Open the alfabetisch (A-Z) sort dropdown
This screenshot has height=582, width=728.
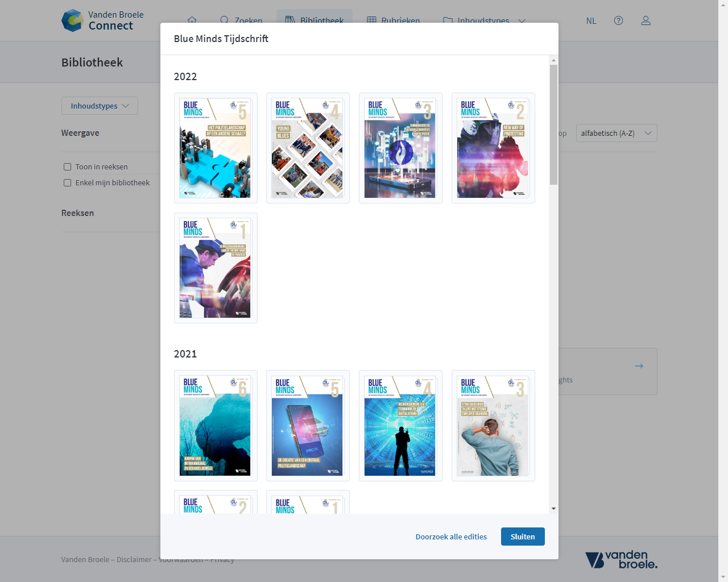[617, 133]
